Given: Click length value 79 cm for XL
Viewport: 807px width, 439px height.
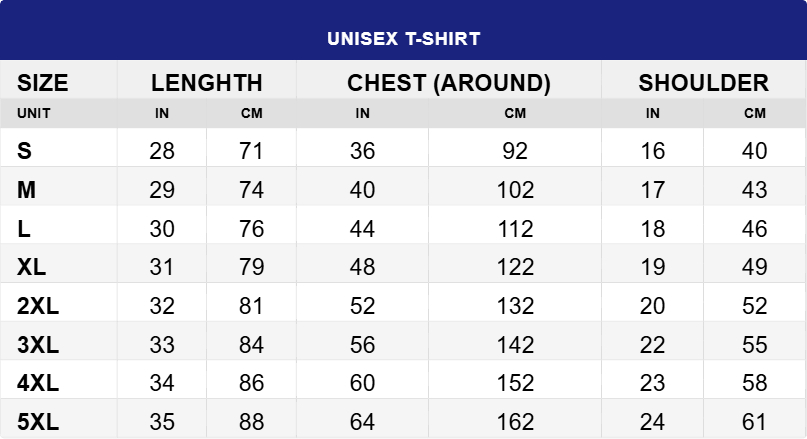Looking at the screenshot, I should (252, 268).
